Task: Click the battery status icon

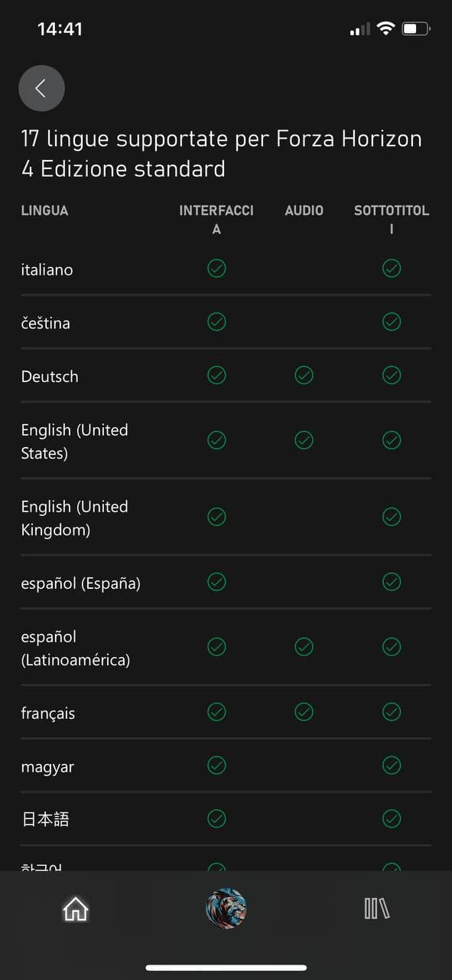Action: pyautogui.click(x=416, y=29)
